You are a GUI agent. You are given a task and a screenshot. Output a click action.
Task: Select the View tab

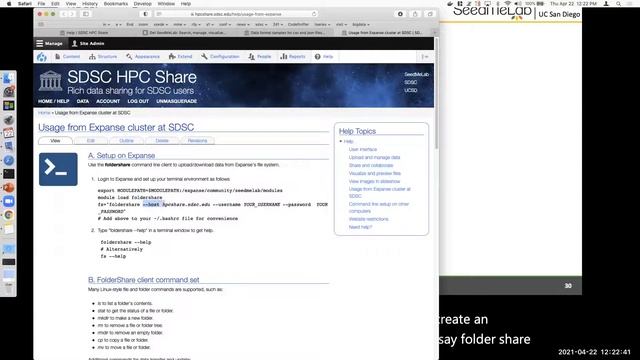click(x=55, y=141)
